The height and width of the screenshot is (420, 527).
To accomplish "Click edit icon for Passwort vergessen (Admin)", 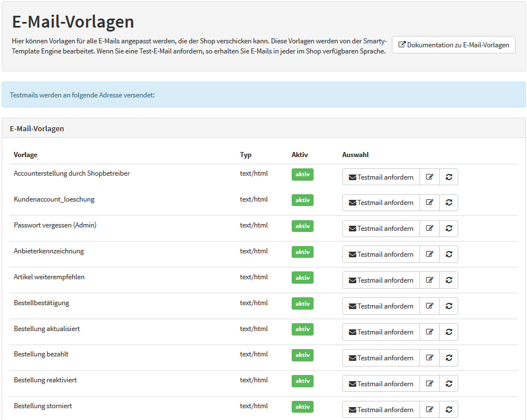I will [430, 229].
